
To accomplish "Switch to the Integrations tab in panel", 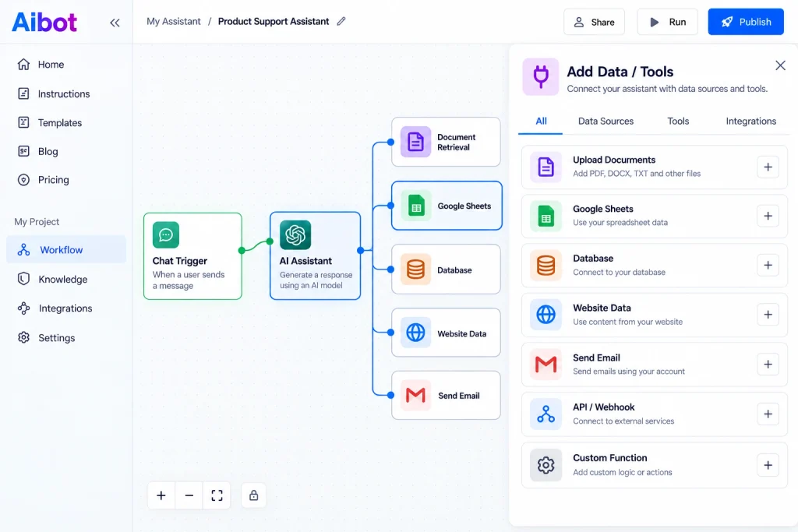I will click(750, 121).
